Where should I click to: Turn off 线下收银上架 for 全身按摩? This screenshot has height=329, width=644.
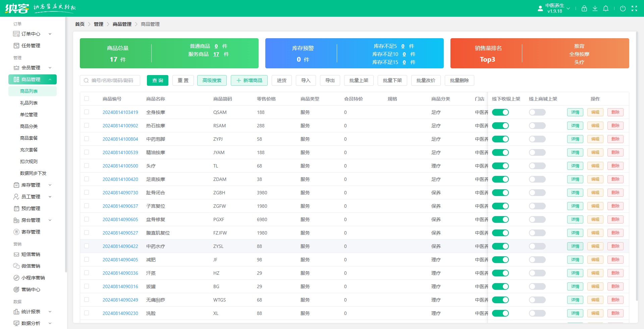coord(500,112)
